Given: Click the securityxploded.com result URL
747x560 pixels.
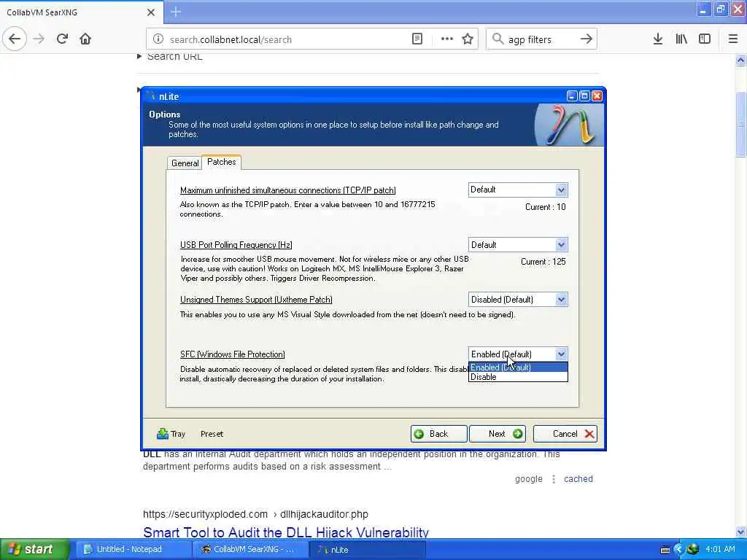Looking at the screenshot, I should click(255, 514).
